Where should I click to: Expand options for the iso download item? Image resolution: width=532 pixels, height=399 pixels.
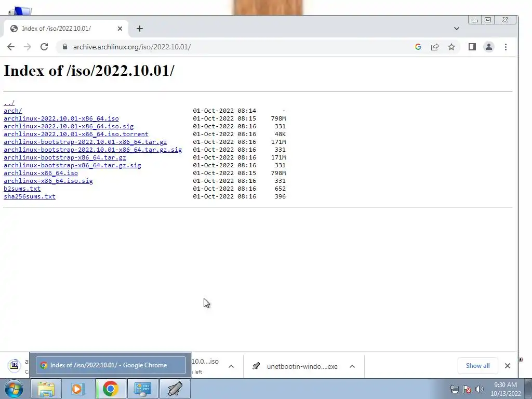[231, 366]
